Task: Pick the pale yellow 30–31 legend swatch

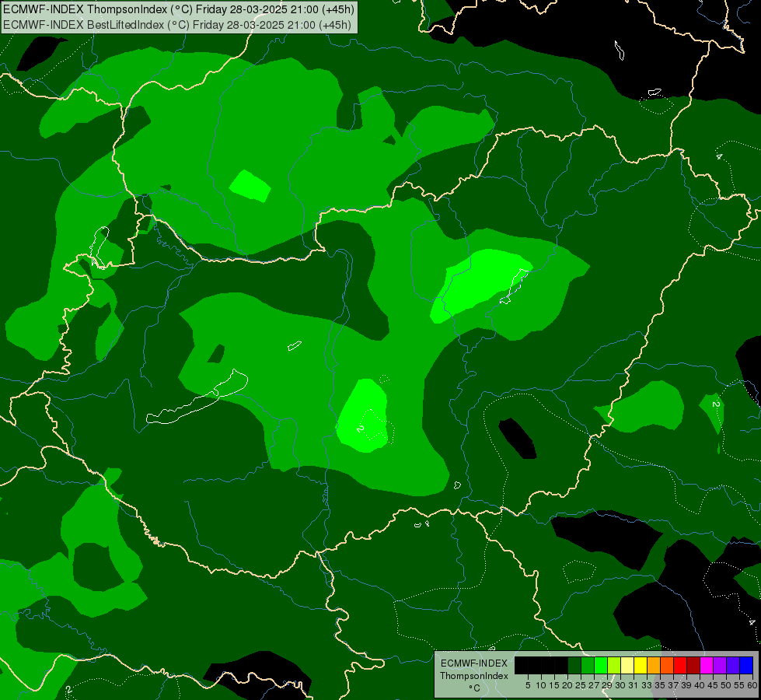Action: [627, 665]
